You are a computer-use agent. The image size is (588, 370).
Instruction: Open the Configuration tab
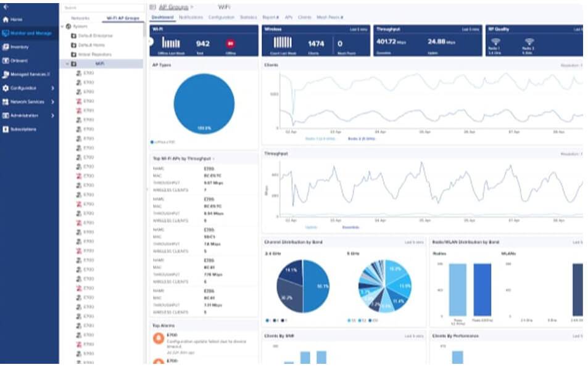click(x=222, y=17)
